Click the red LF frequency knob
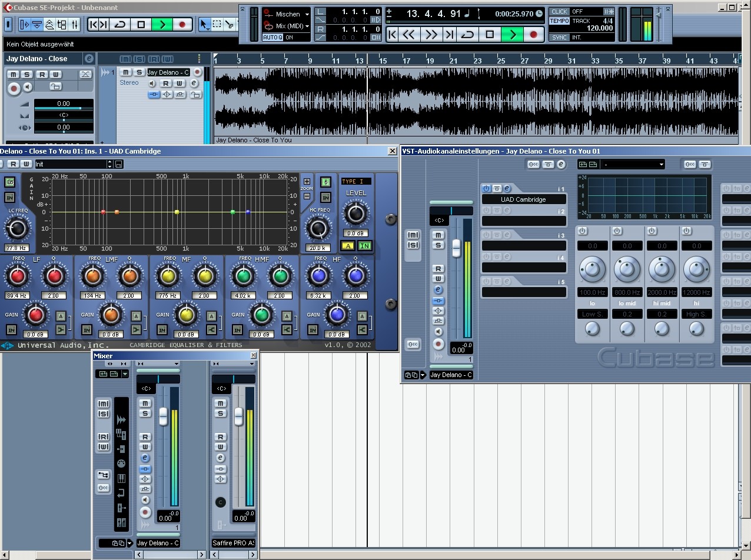The height and width of the screenshot is (560, 751). (17, 276)
